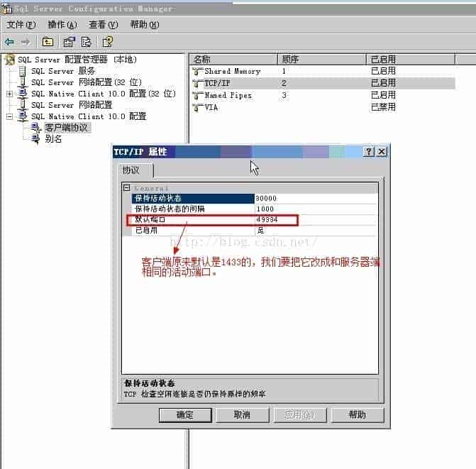Click the 保持活动状态的间隔 value 1000

[316, 209]
